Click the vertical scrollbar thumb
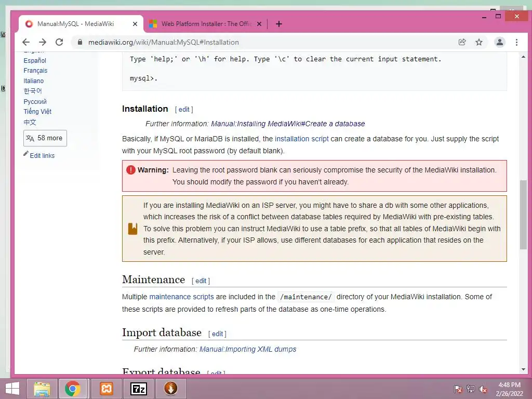The image size is (532, 399). click(523, 215)
